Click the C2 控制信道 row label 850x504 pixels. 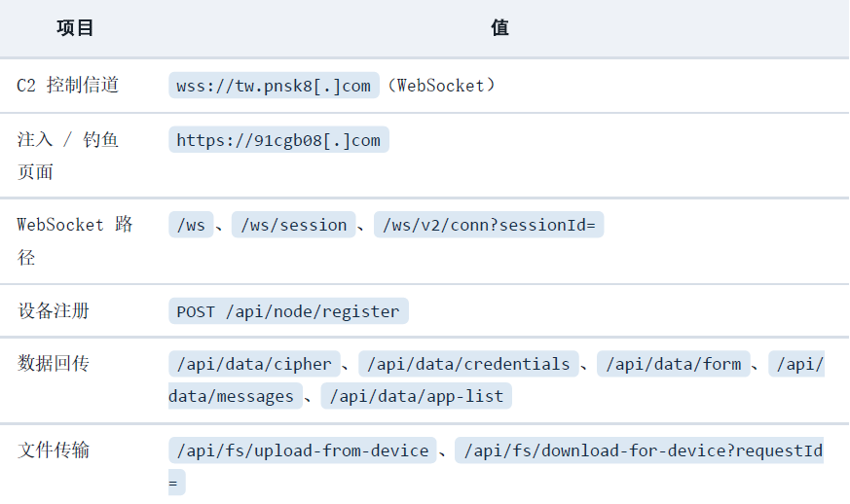(68, 85)
